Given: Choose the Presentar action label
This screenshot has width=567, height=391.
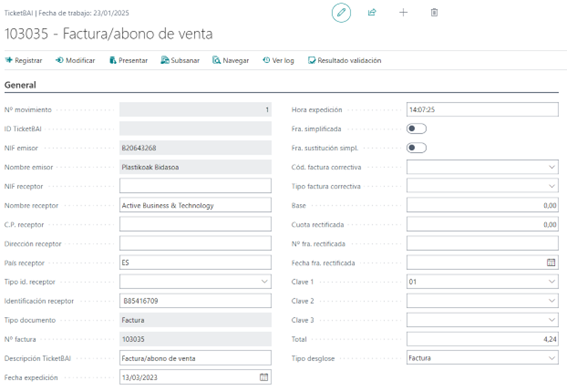Looking at the screenshot, I should 133,60.
